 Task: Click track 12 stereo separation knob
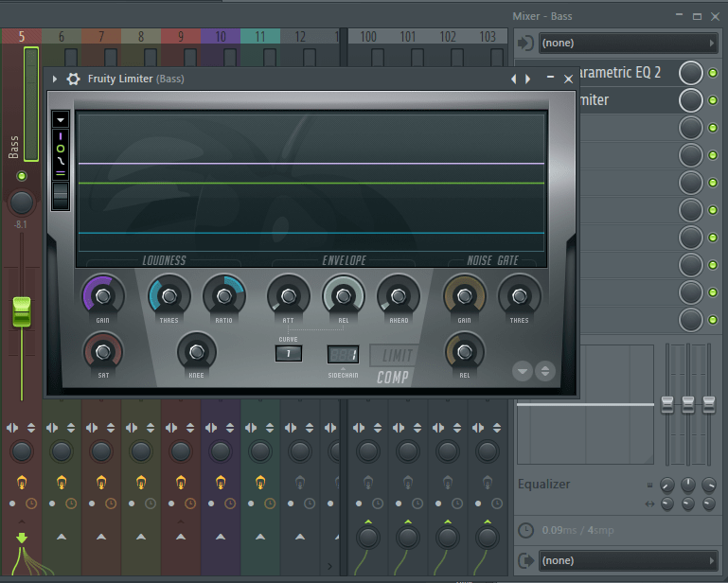pyautogui.click(x=300, y=451)
